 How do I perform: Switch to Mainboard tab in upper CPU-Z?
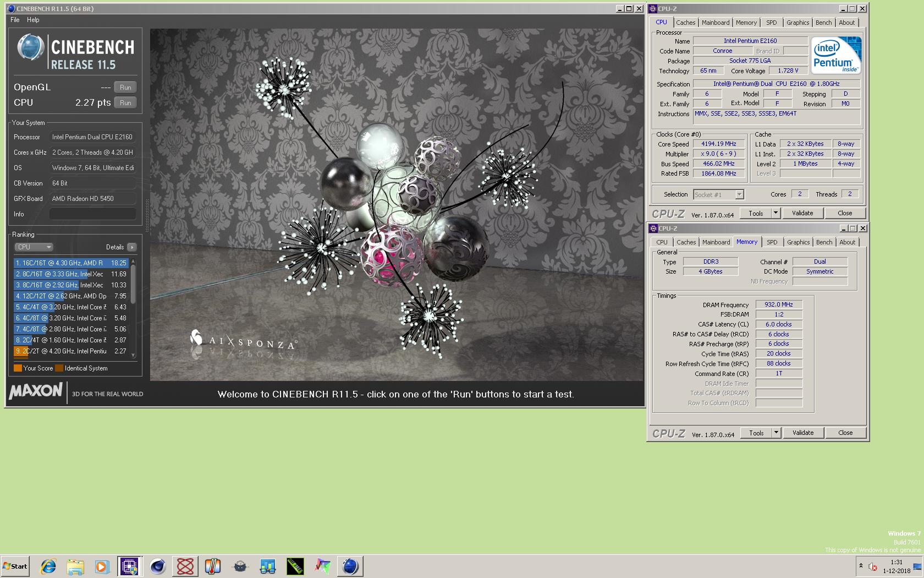click(716, 23)
